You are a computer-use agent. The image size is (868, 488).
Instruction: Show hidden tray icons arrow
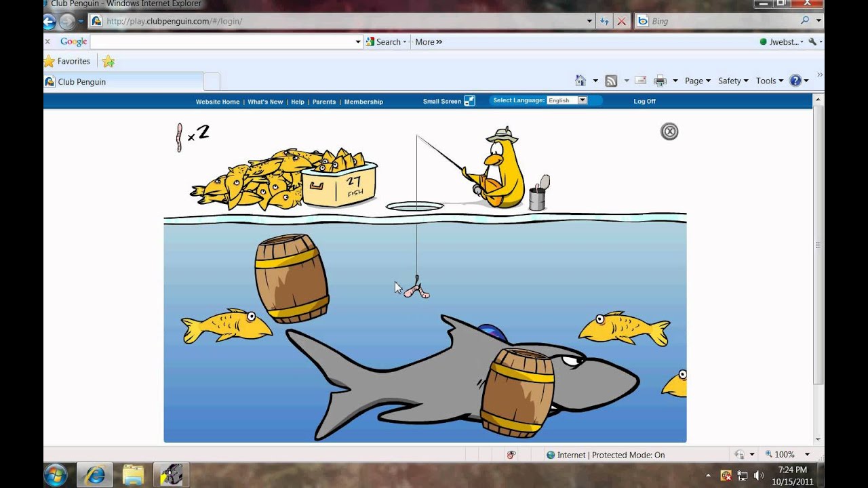point(709,475)
